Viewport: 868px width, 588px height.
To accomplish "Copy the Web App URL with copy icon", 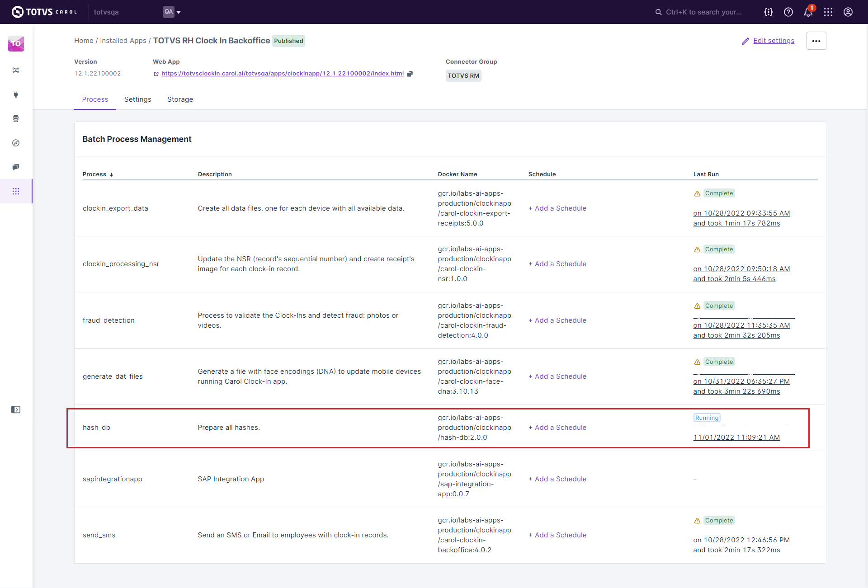I will click(410, 74).
